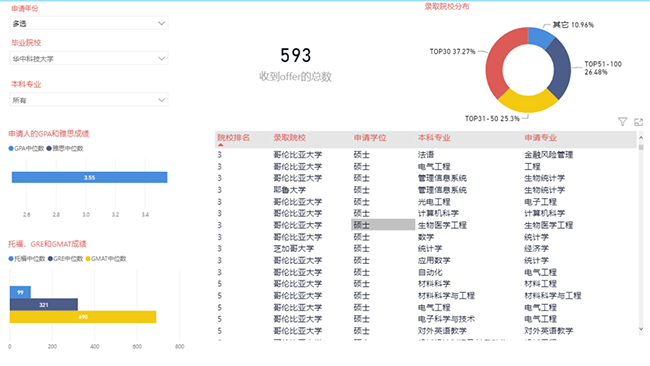This screenshot has height=366, width=650.
Task: Click the highlighted 硕士 cell in 生物医学工程 row
Action: click(383, 225)
